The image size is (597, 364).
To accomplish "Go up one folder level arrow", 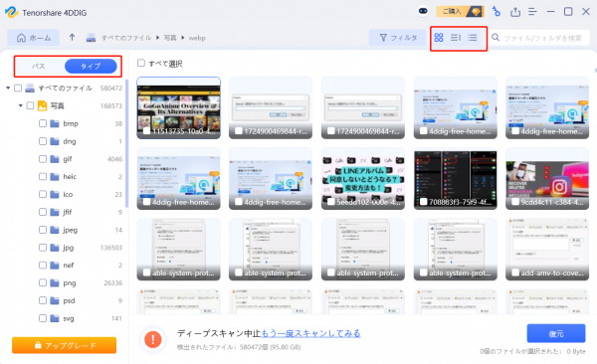I will tap(72, 38).
